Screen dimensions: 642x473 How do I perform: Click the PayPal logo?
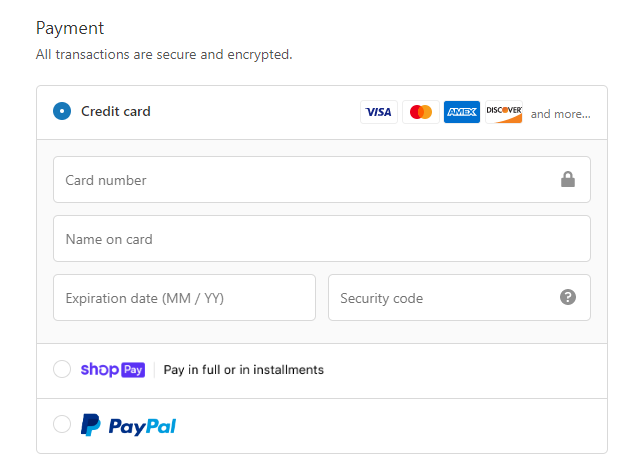tap(128, 425)
